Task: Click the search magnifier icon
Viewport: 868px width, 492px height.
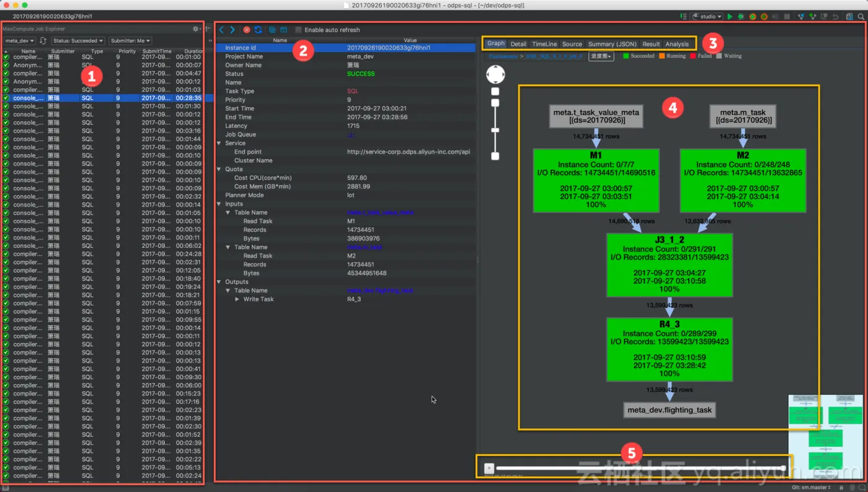Action: click(x=861, y=17)
